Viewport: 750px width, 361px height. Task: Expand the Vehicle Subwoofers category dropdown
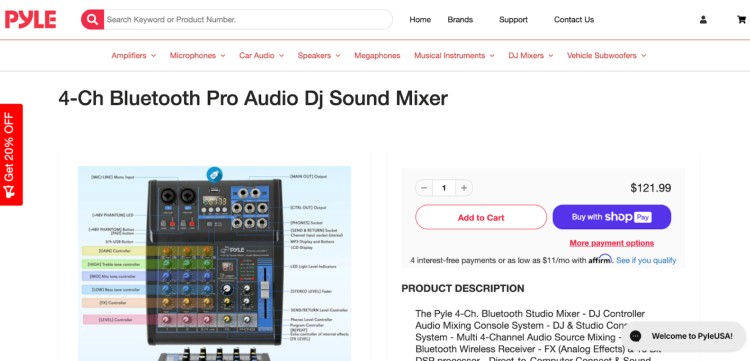[x=606, y=55]
